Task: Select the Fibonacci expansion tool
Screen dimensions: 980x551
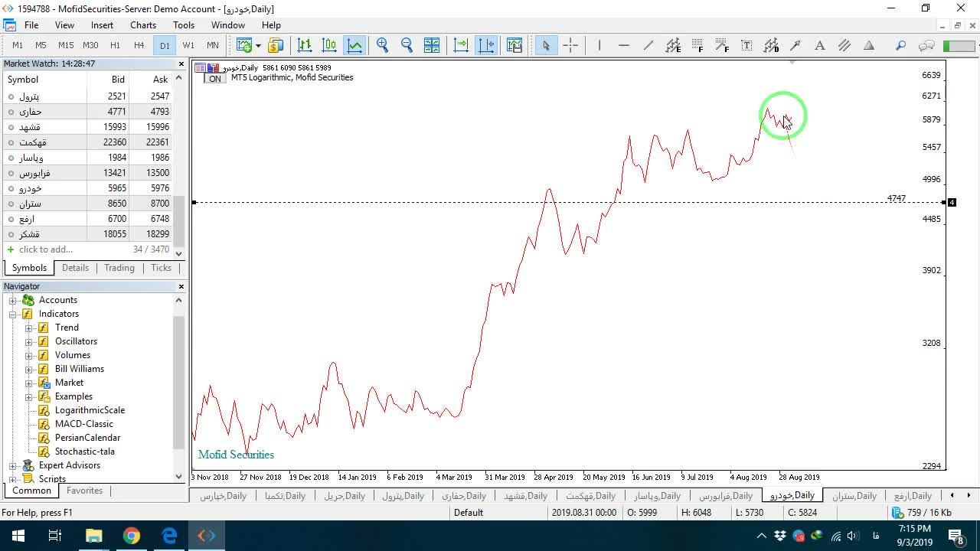Action: pos(722,45)
